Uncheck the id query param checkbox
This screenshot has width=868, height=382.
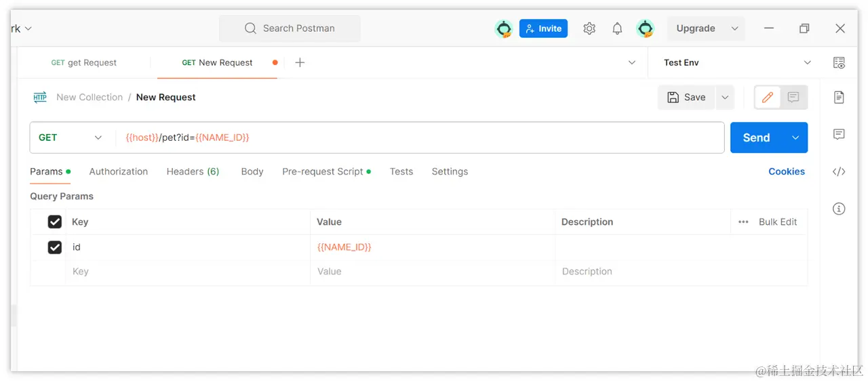[x=55, y=247]
